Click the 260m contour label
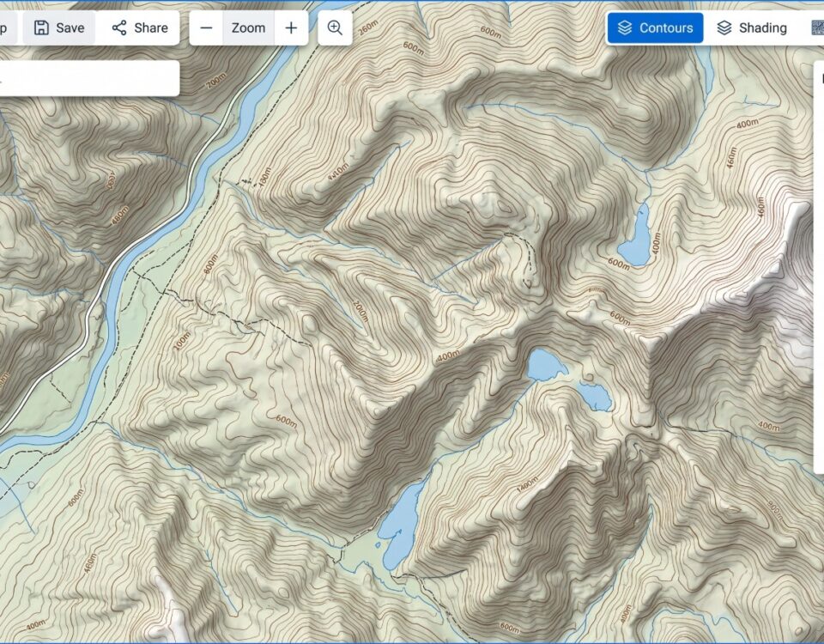 tap(367, 27)
